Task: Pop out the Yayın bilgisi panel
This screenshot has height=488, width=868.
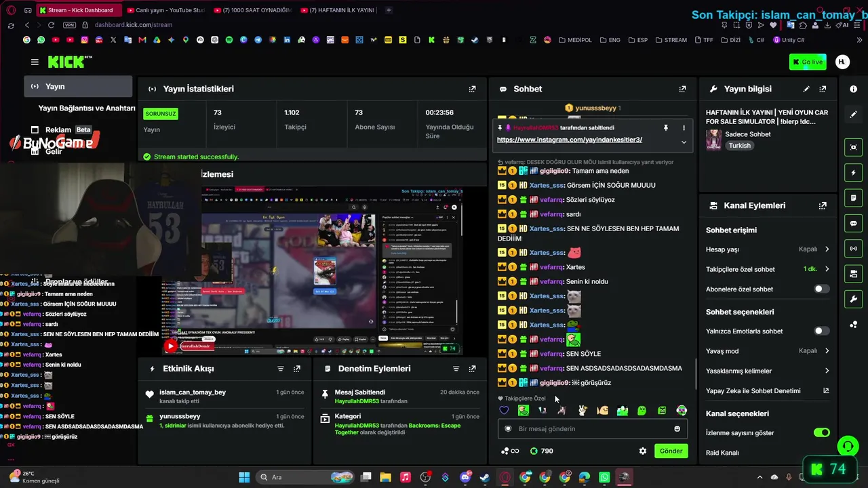Action: [x=823, y=89]
